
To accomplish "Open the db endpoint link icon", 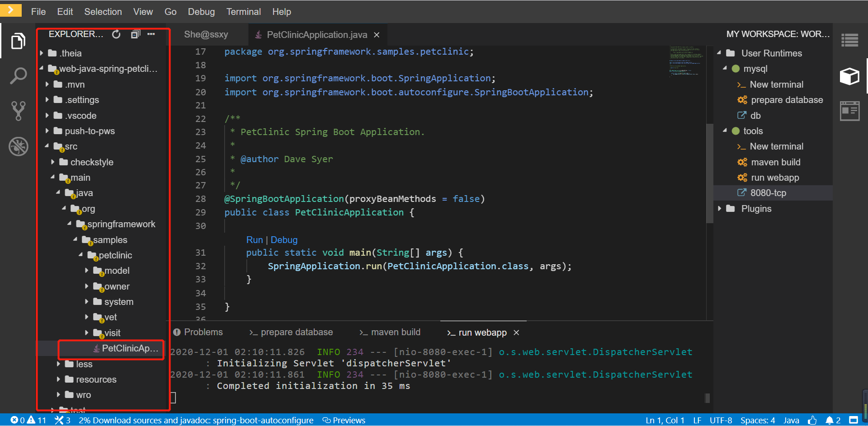I will [741, 115].
